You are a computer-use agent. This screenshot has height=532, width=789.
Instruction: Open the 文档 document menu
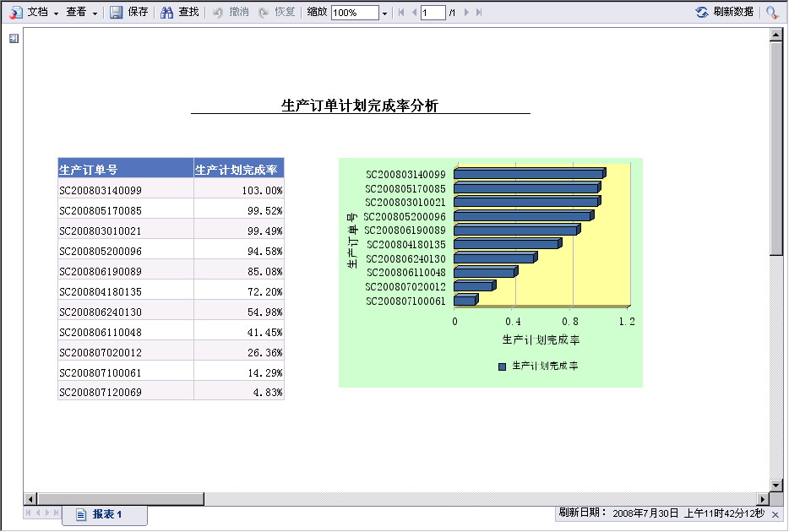tap(38, 12)
